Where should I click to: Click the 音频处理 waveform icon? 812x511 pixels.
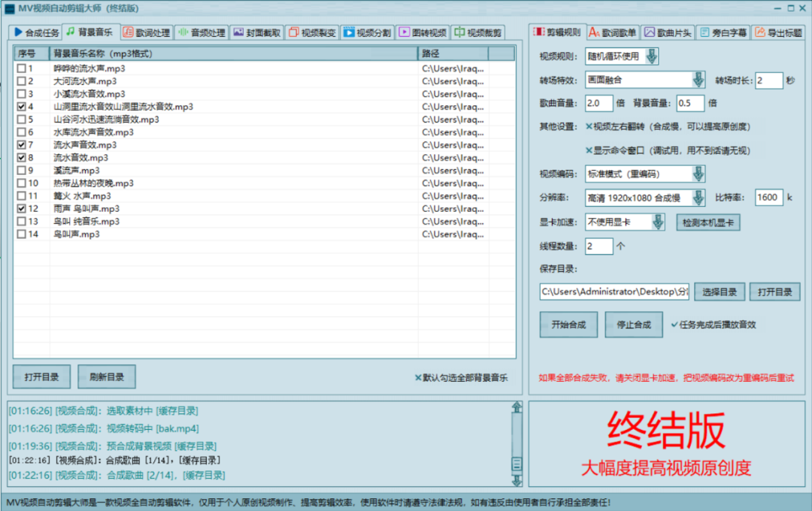[x=183, y=33]
